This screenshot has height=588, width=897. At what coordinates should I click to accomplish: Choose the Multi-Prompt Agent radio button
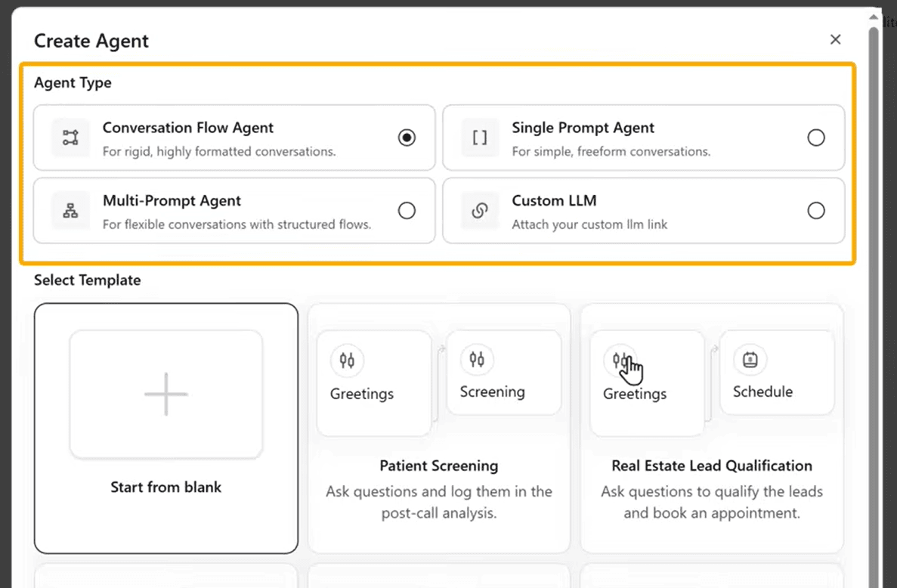pos(407,211)
